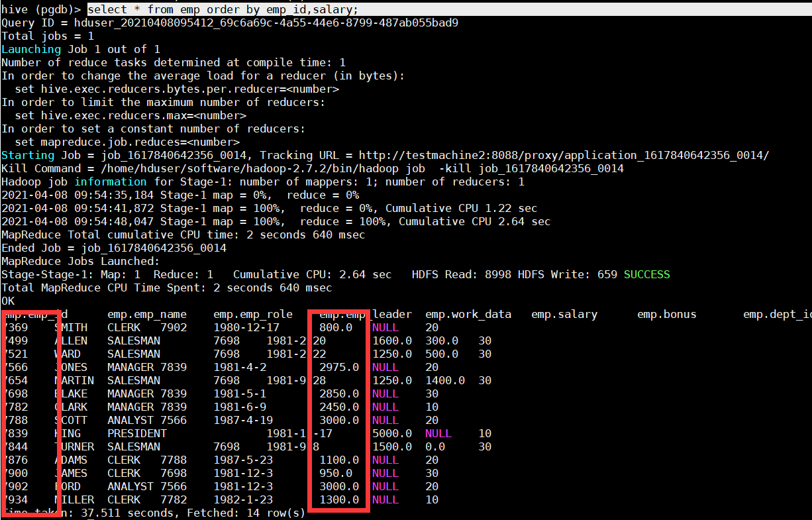
Task: Click 'MapReduce Jobs Launched:' text
Action: click(x=81, y=261)
